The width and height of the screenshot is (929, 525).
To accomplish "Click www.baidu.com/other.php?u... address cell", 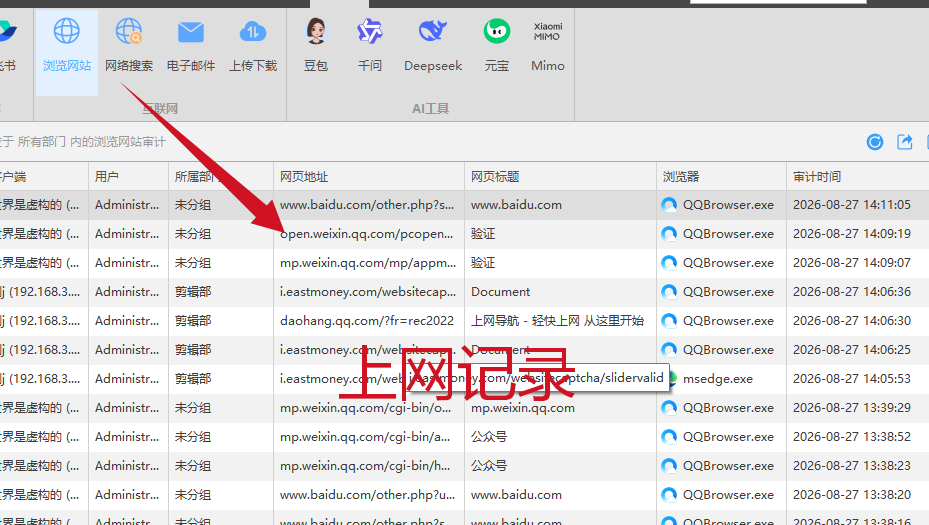I will (x=367, y=495).
